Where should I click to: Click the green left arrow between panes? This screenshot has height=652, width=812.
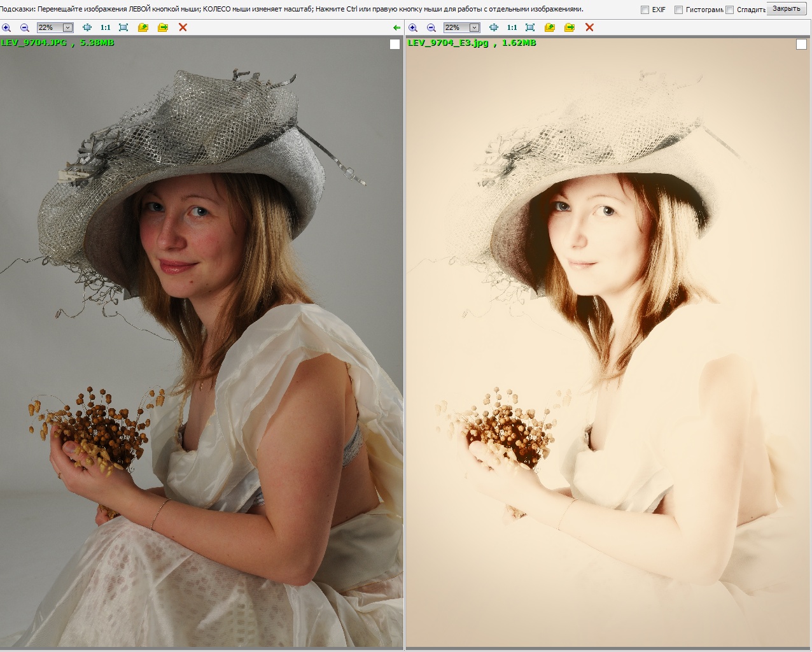click(x=397, y=27)
